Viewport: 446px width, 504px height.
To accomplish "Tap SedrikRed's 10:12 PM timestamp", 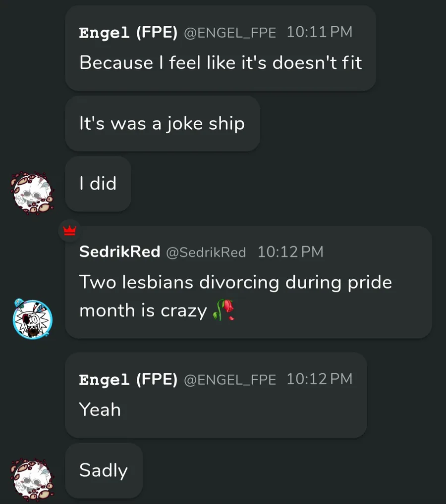I will click(290, 252).
